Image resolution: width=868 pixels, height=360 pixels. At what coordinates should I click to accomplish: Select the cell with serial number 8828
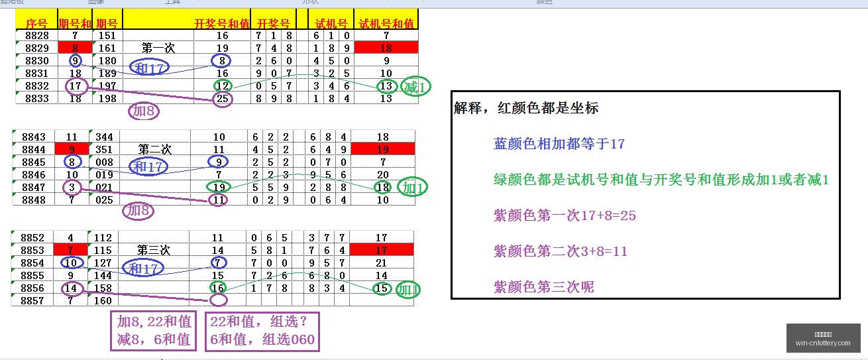(x=36, y=35)
